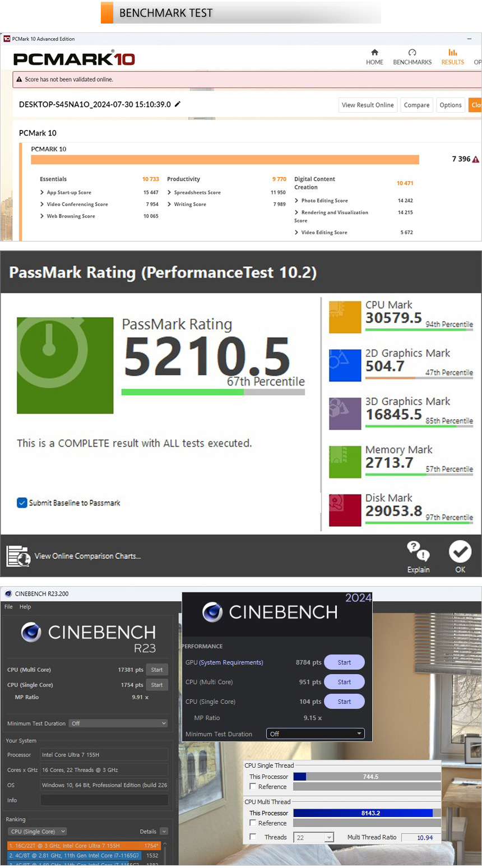Click the warning icon in the validation banner
Screen dimensions: 482x868
[19, 80]
